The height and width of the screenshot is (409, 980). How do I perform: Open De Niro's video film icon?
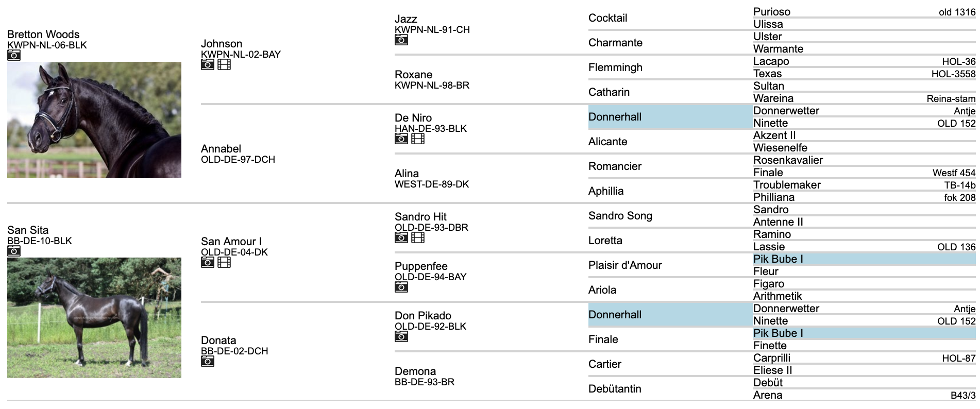pyautogui.click(x=418, y=139)
